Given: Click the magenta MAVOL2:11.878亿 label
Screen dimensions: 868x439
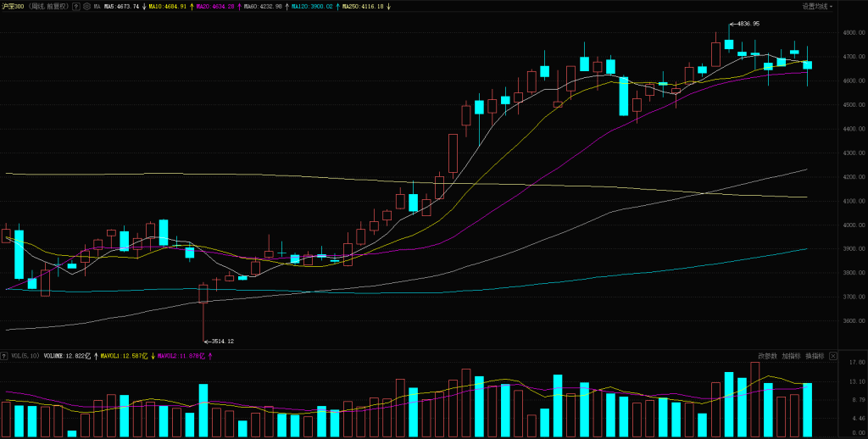Looking at the screenshot, I should click(181, 356).
